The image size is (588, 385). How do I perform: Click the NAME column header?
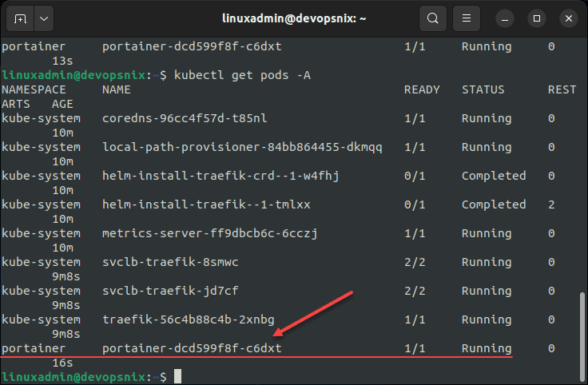coord(117,89)
